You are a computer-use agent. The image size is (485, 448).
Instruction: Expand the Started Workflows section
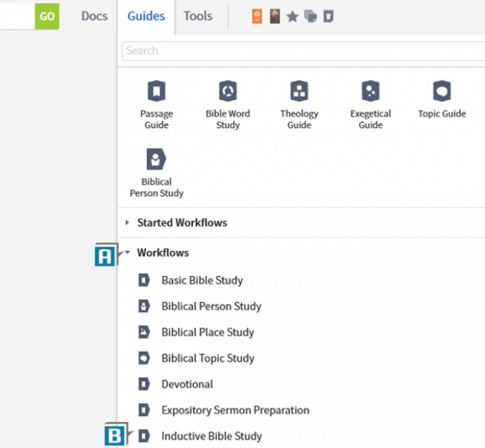[x=128, y=223]
